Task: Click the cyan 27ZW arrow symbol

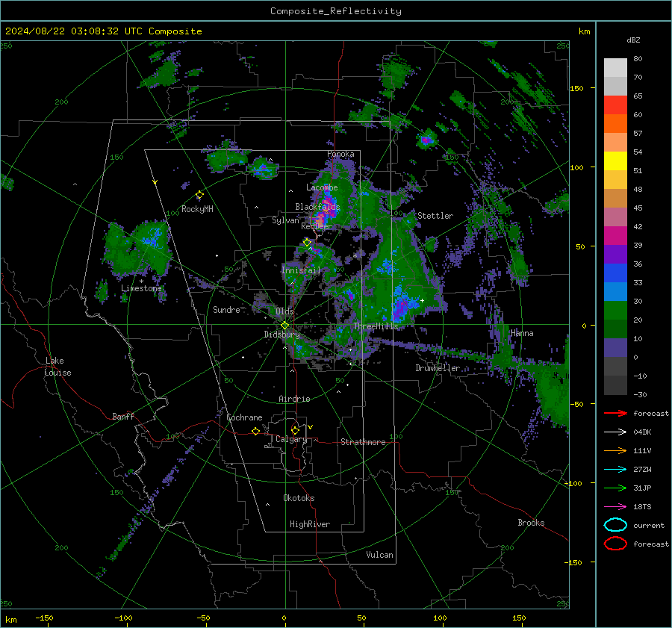Action: [615, 470]
